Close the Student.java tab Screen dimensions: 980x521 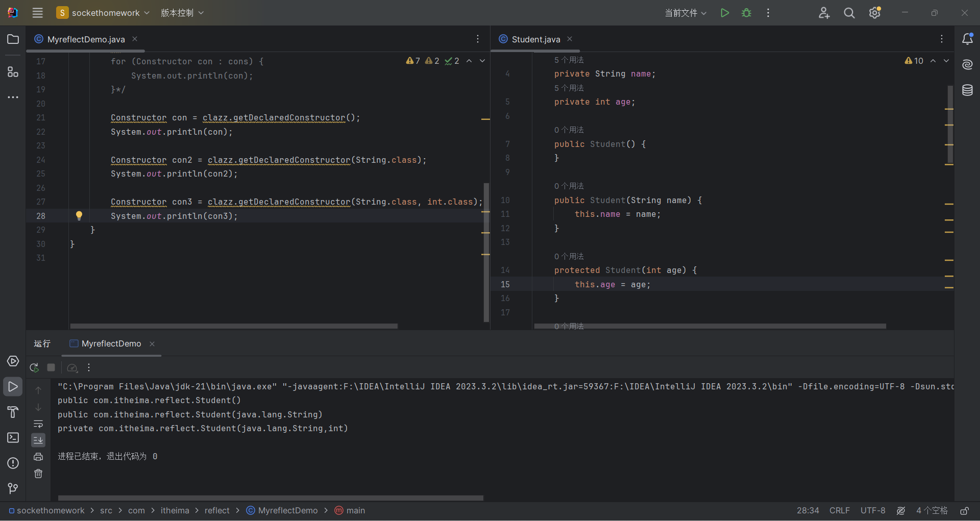point(570,39)
